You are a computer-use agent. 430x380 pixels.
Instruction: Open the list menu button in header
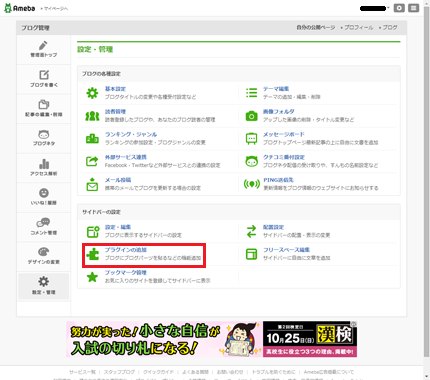tap(414, 8)
